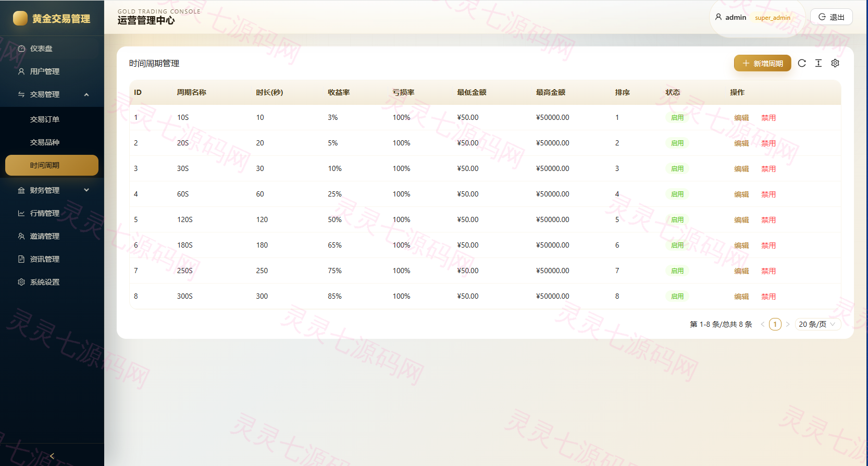Click the chart icon beside 行情管理
The width and height of the screenshot is (868, 466).
tap(21, 213)
